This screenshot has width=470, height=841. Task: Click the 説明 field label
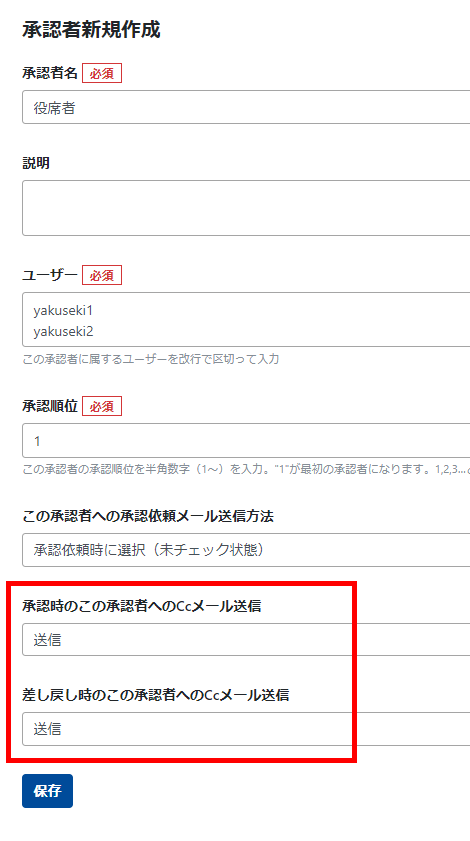click(x=36, y=164)
